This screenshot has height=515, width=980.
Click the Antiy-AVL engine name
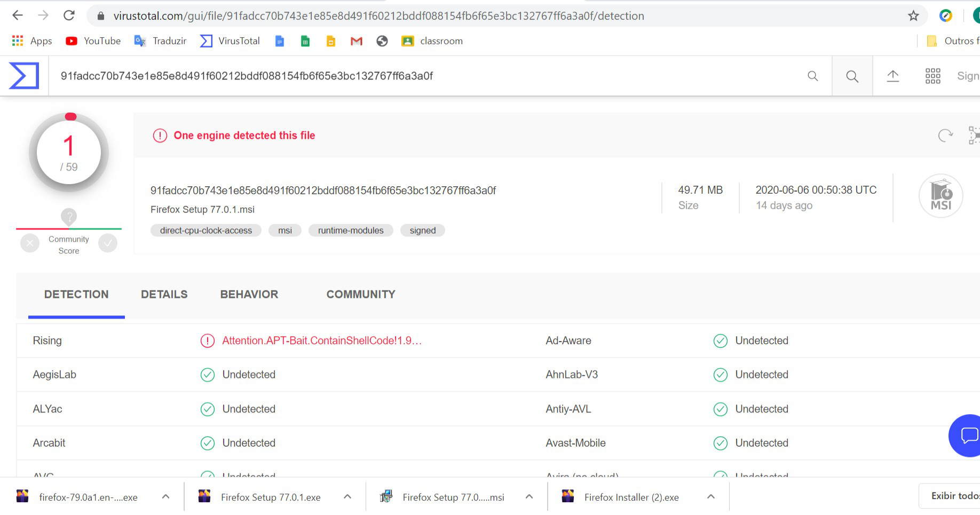[568, 409]
